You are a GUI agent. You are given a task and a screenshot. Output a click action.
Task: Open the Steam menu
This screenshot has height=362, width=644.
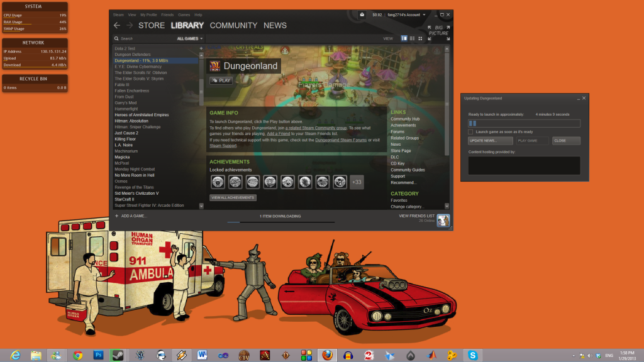click(118, 15)
